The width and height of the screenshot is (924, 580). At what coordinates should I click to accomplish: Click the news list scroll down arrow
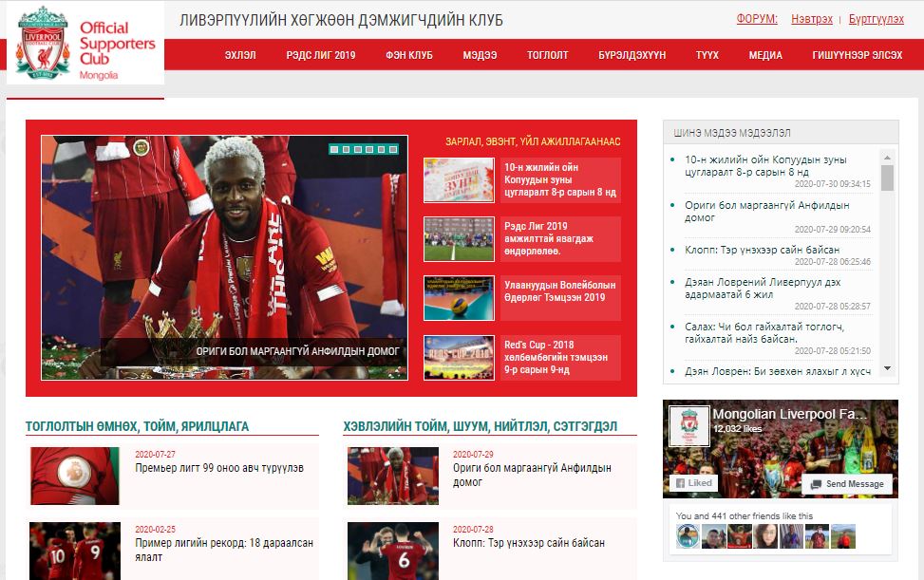click(x=887, y=368)
